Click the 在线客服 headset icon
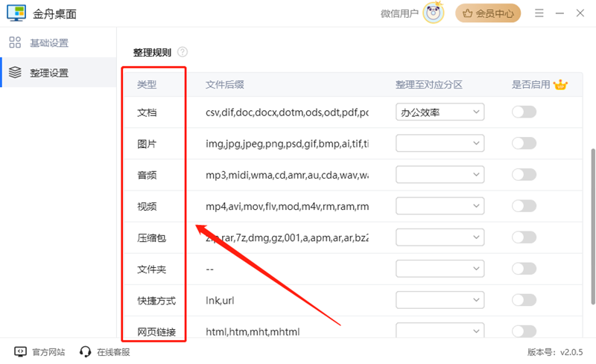 coord(85,352)
